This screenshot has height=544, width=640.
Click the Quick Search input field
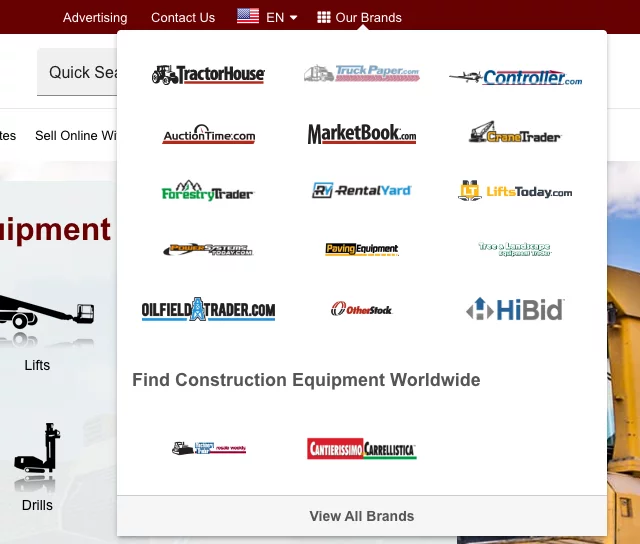(77, 72)
